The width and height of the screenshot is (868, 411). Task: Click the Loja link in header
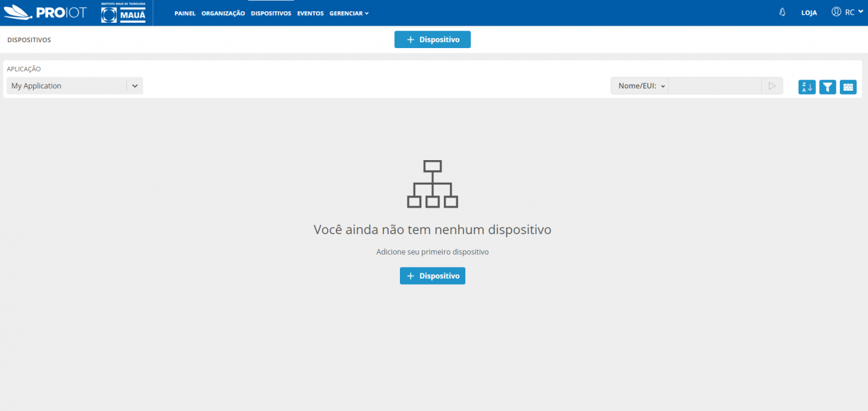[x=809, y=13]
